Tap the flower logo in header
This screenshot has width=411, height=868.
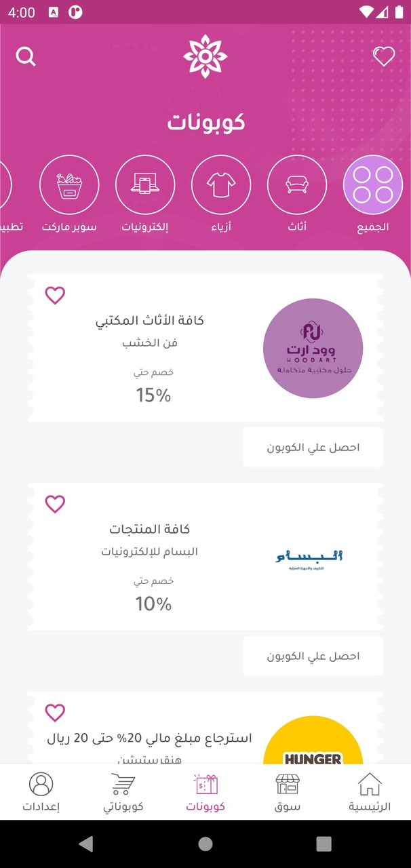point(204,56)
